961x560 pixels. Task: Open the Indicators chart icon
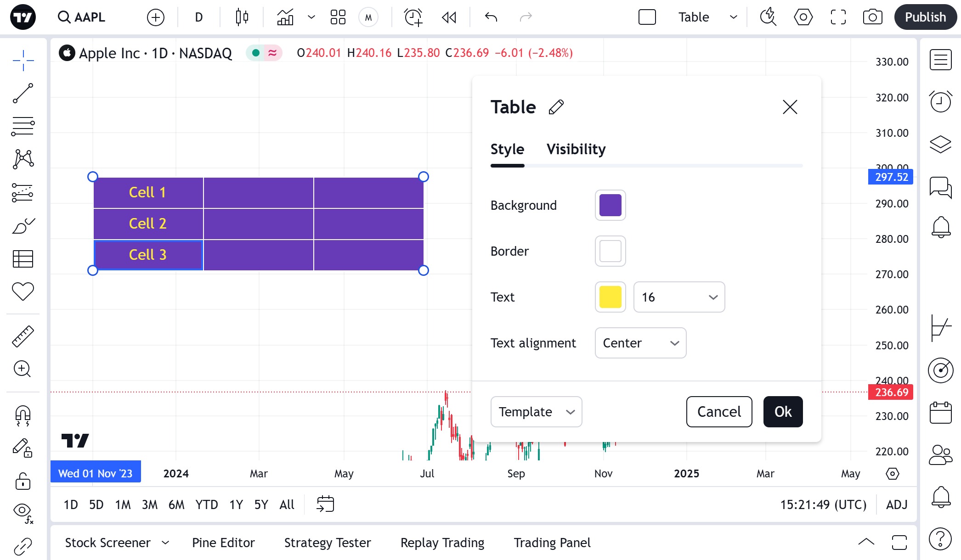[x=285, y=17]
